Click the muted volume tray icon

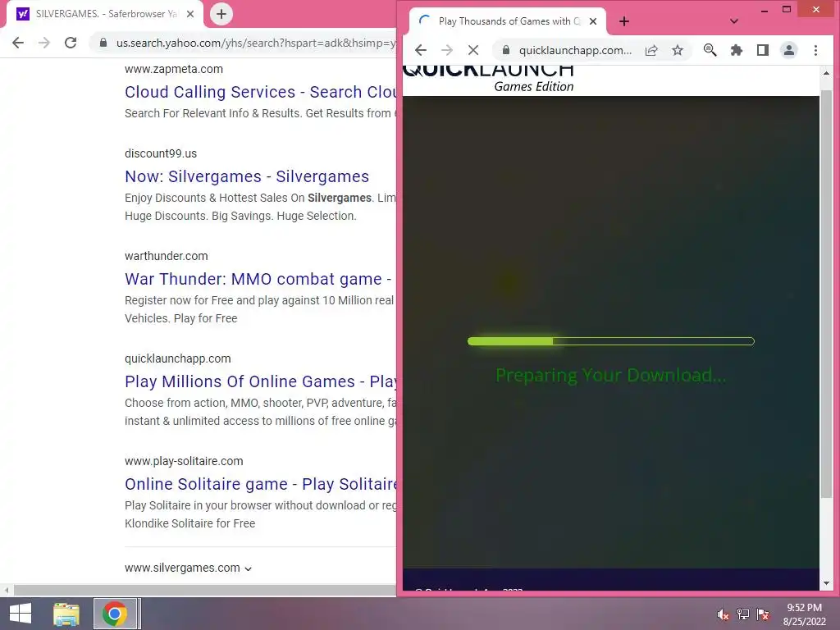[x=724, y=614]
